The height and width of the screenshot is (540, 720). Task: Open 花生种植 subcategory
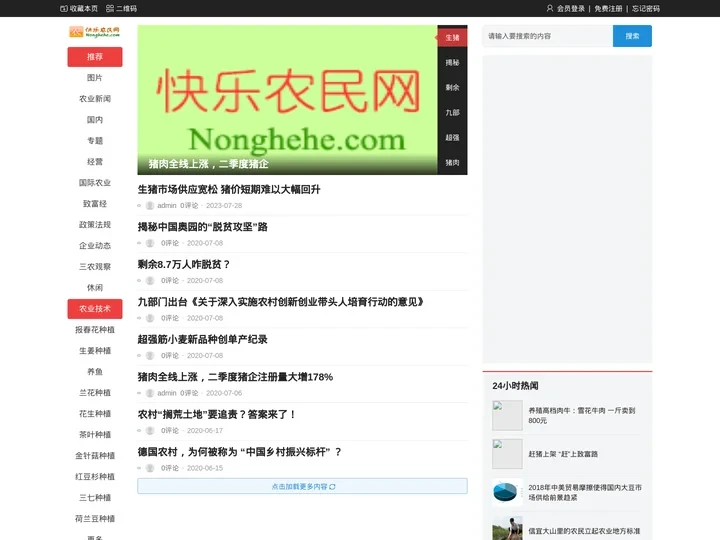95,414
